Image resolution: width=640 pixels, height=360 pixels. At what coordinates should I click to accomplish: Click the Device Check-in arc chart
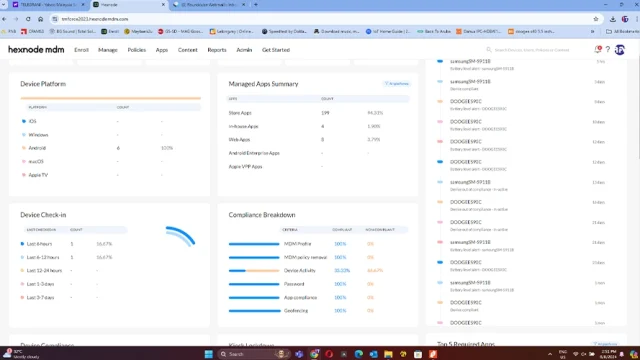coord(180,236)
